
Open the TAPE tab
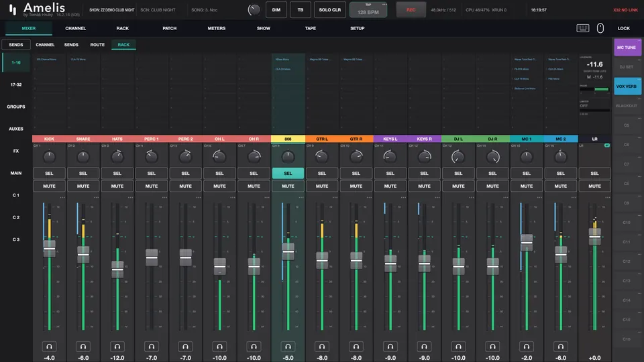[x=311, y=28]
